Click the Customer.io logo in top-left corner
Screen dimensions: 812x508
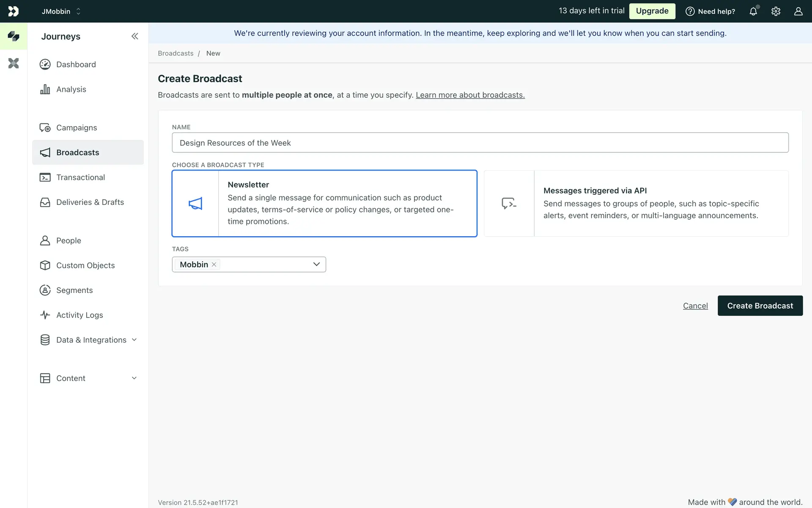tap(14, 11)
